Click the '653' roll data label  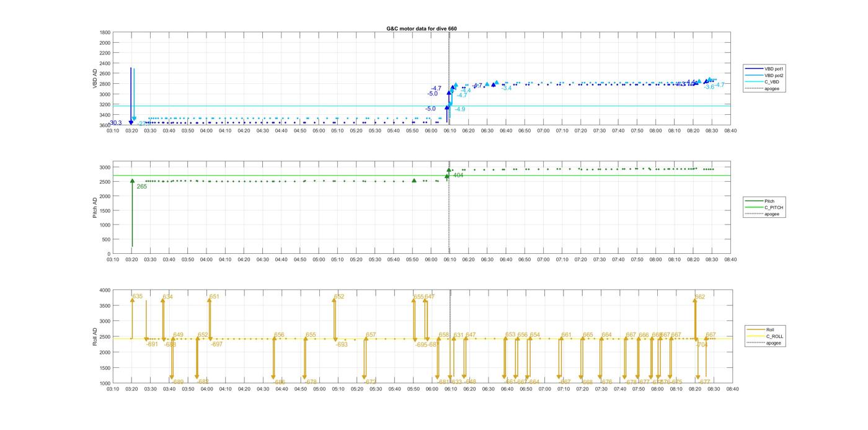point(511,335)
